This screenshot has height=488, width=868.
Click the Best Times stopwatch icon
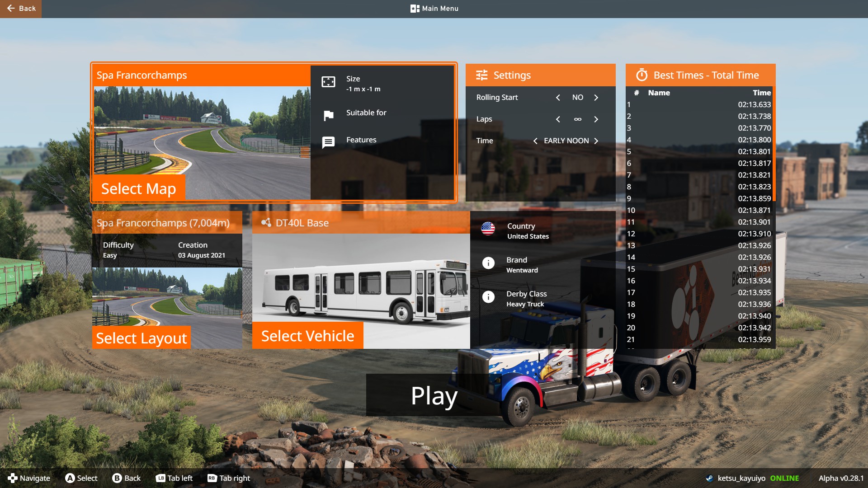pyautogui.click(x=642, y=75)
